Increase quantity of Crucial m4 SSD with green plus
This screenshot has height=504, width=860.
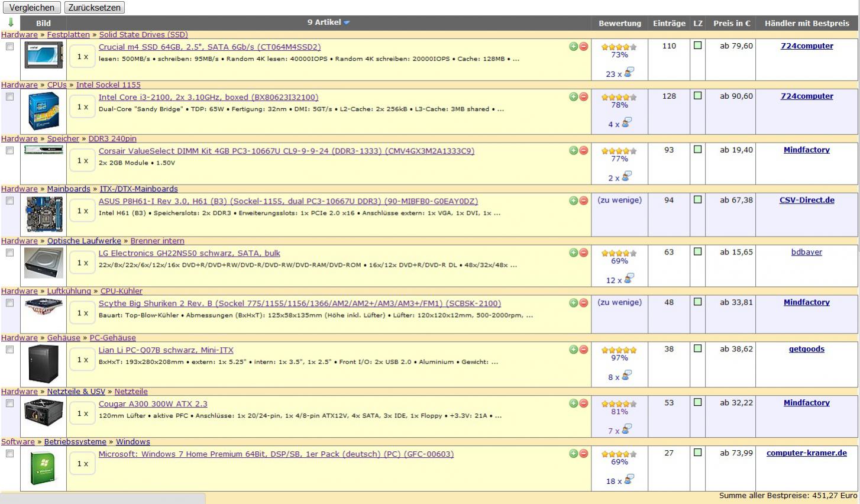(573, 47)
